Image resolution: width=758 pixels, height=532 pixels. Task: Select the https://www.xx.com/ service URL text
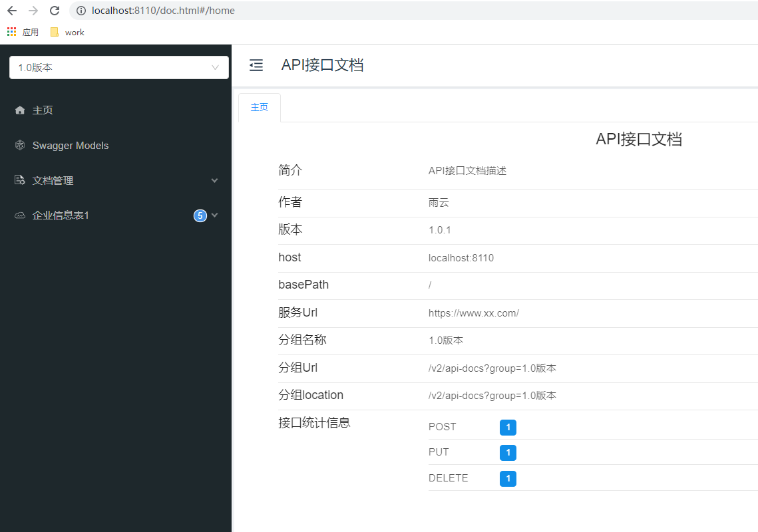474,313
